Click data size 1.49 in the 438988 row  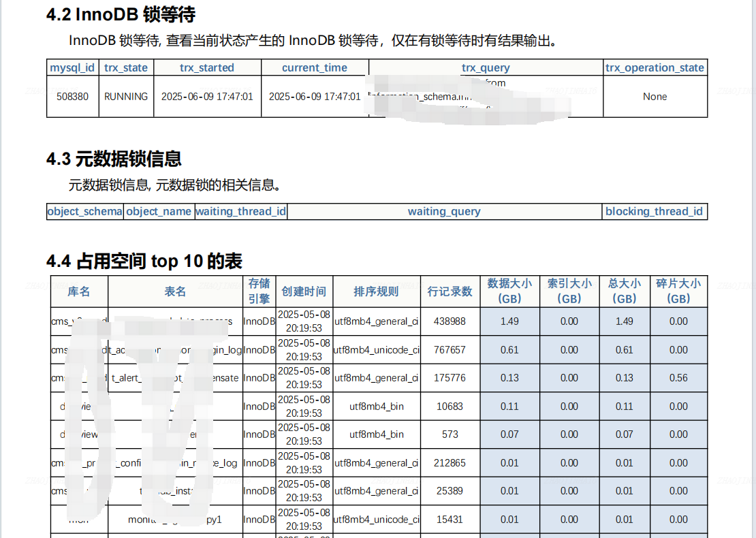pyautogui.click(x=509, y=321)
